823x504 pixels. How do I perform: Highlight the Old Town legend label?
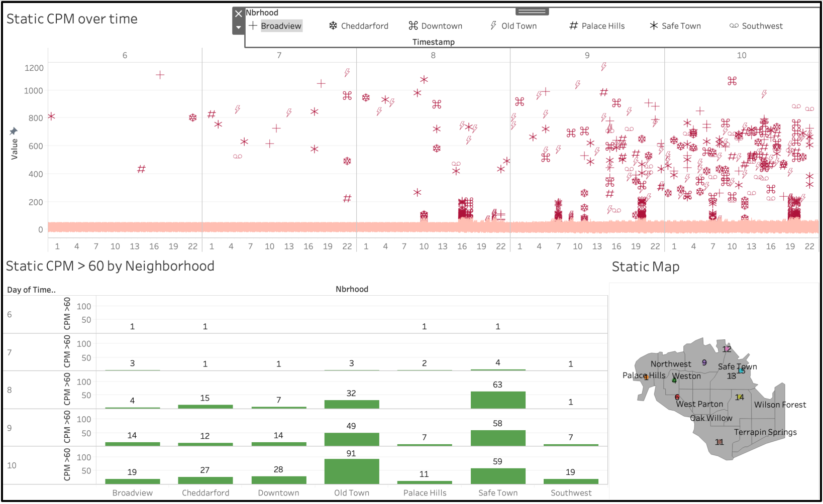pos(519,26)
